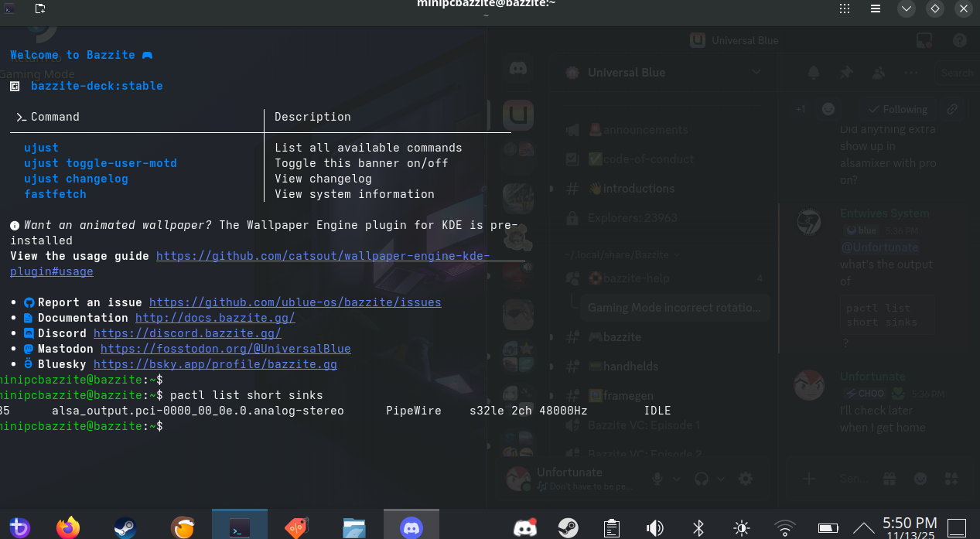Open the bsky.app Bluesky link
This screenshot has width=980, height=539.
[x=215, y=364]
